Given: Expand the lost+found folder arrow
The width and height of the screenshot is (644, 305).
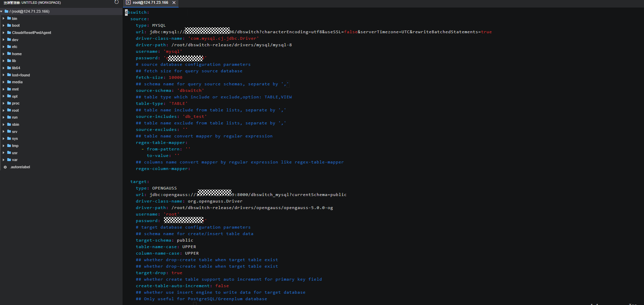Looking at the screenshot, I should 3,75.
